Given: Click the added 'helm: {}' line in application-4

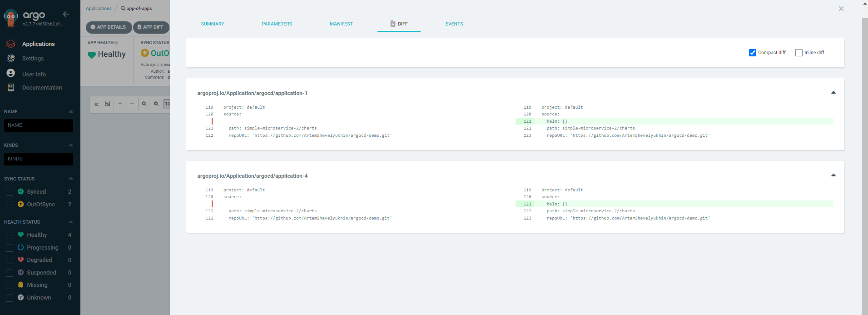Looking at the screenshot, I should 675,204.
